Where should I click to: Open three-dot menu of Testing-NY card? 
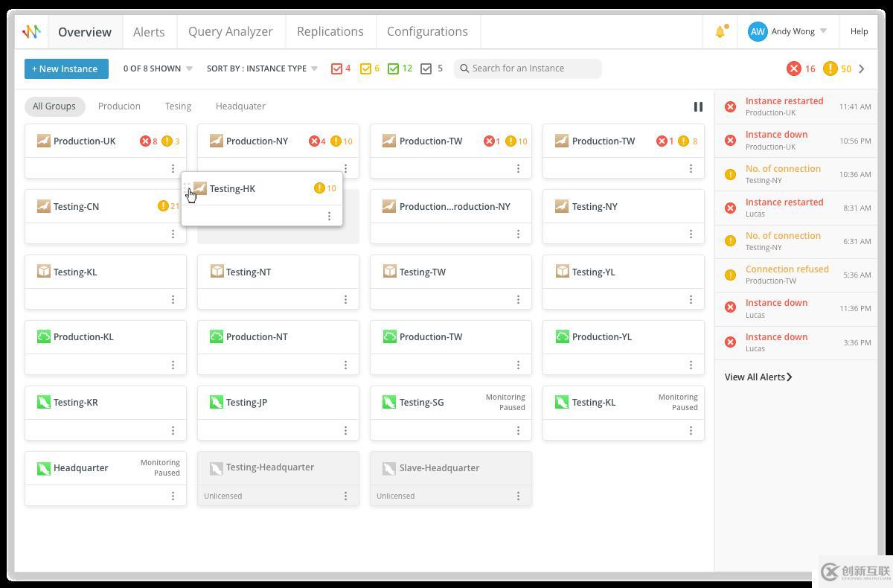click(691, 234)
